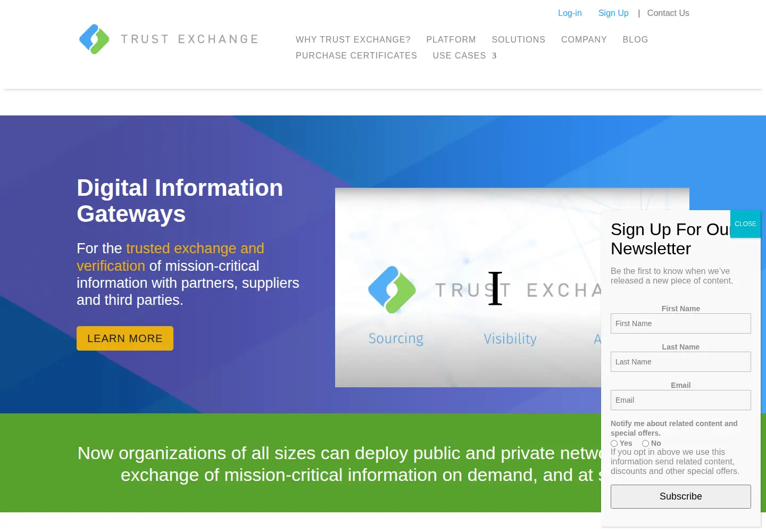This screenshot has height=532, width=766.
Task: Click the 'trusted exchange and verification' highlighted text
Action: tap(170, 257)
